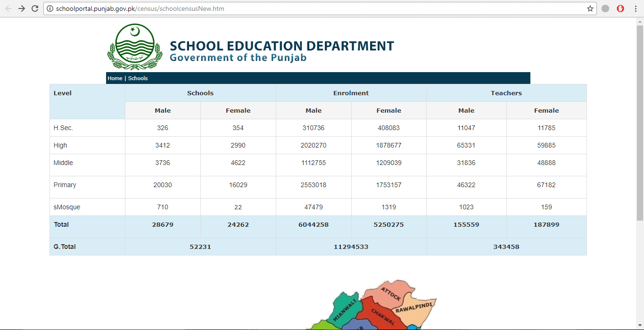Click sMosque male schools value 710
644x330 pixels.
(163, 207)
